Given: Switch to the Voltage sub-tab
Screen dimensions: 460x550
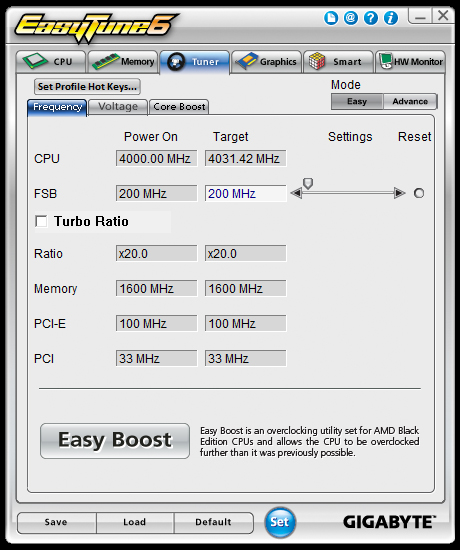Looking at the screenshot, I should click(x=118, y=107).
